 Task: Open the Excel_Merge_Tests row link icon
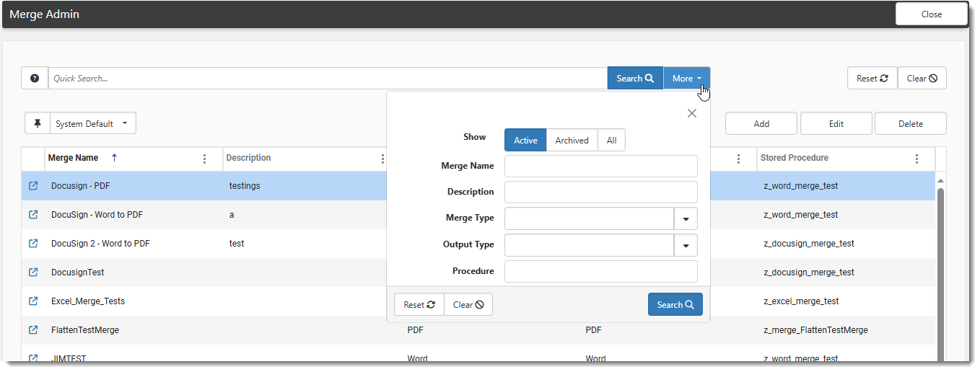33,301
